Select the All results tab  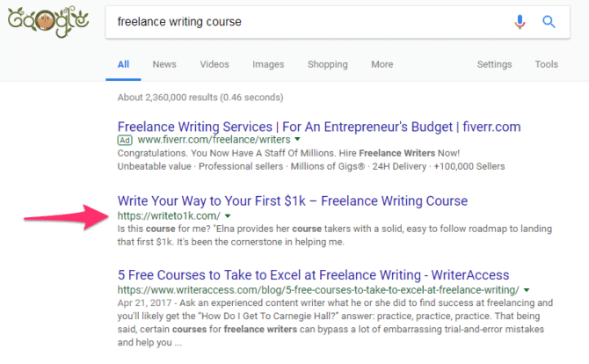[123, 64]
